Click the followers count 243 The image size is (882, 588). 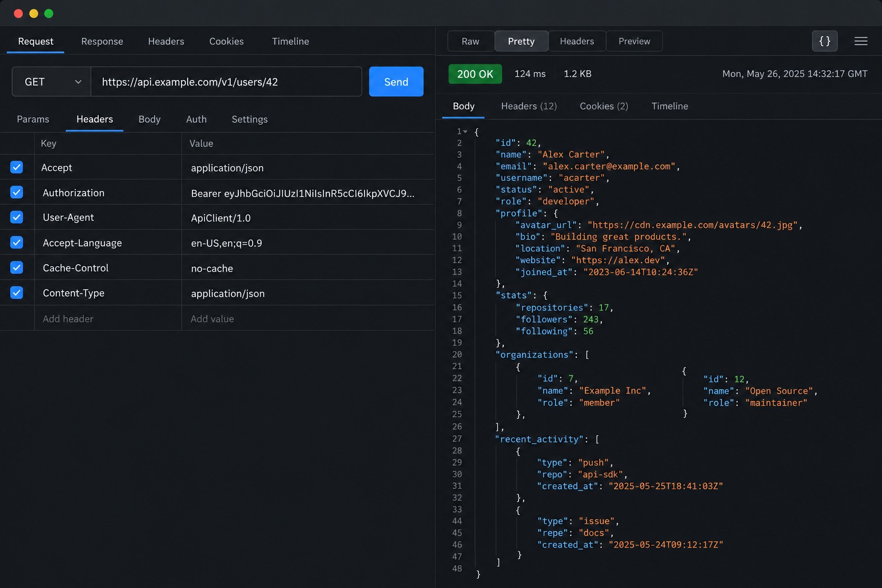pyautogui.click(x=591, y=319)
